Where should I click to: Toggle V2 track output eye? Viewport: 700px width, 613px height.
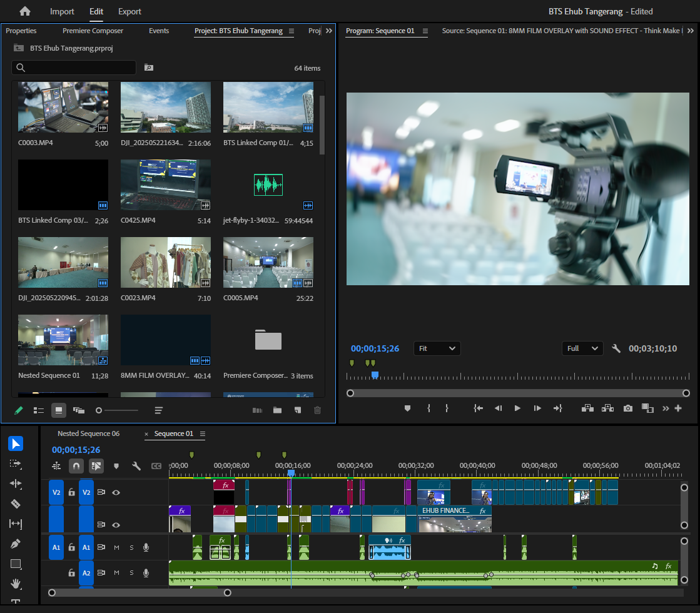tap(116, 492)
